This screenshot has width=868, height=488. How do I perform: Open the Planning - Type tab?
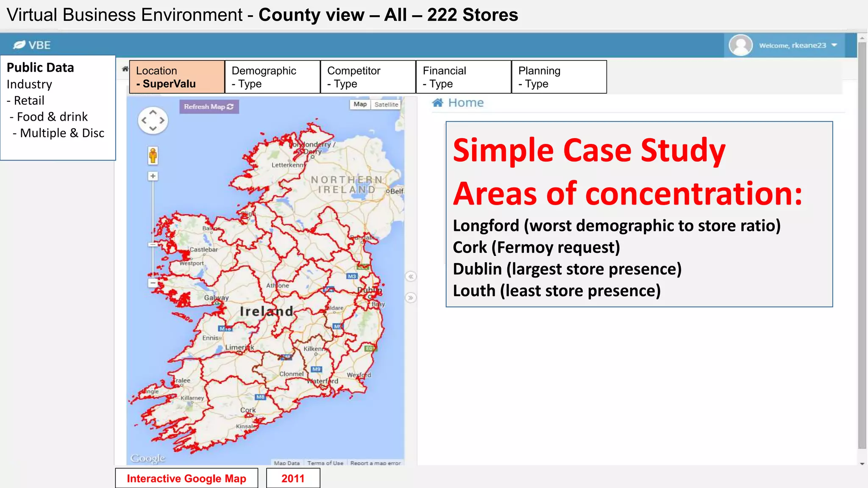[x=559, y=77]
